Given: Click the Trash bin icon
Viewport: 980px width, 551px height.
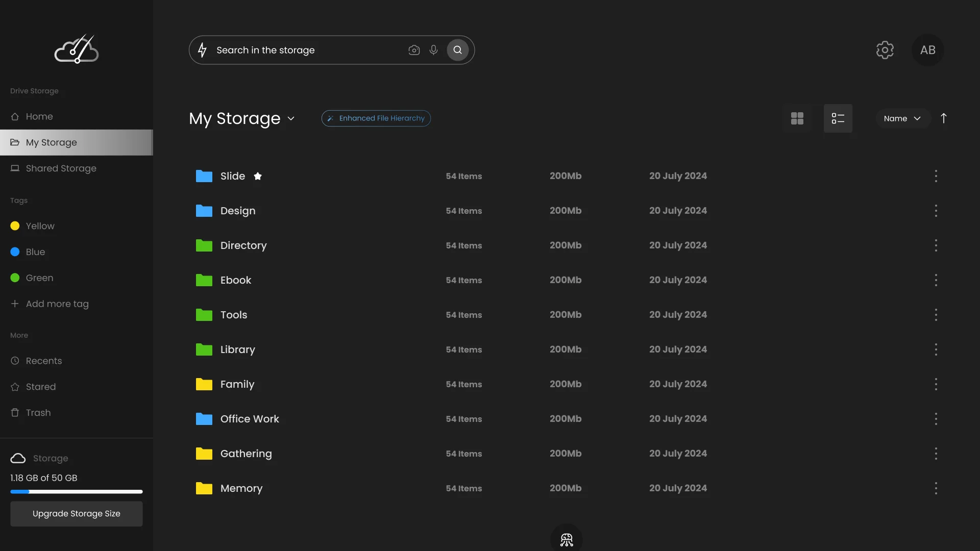Looking at the screenshot, I should 15,412.
